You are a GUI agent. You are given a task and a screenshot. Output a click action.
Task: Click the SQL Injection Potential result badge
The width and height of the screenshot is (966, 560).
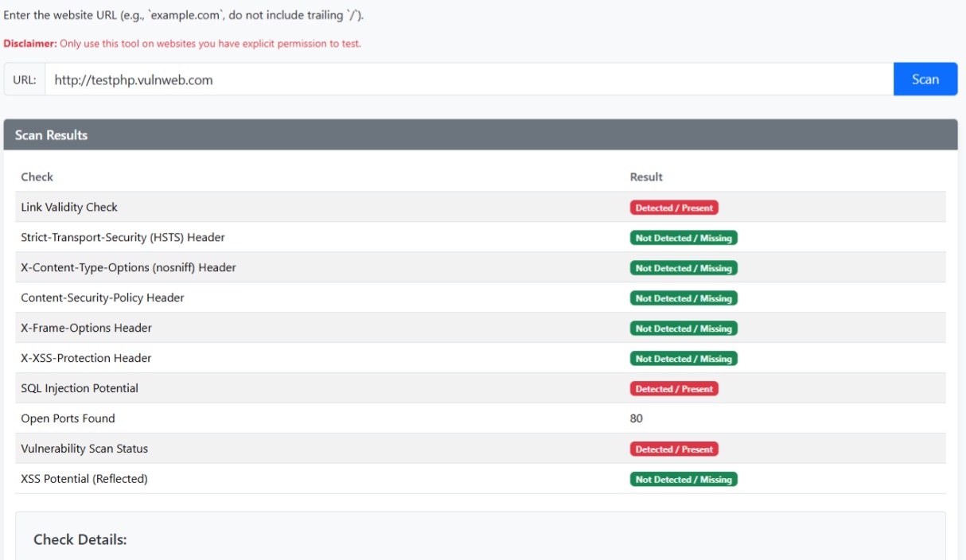674,389
